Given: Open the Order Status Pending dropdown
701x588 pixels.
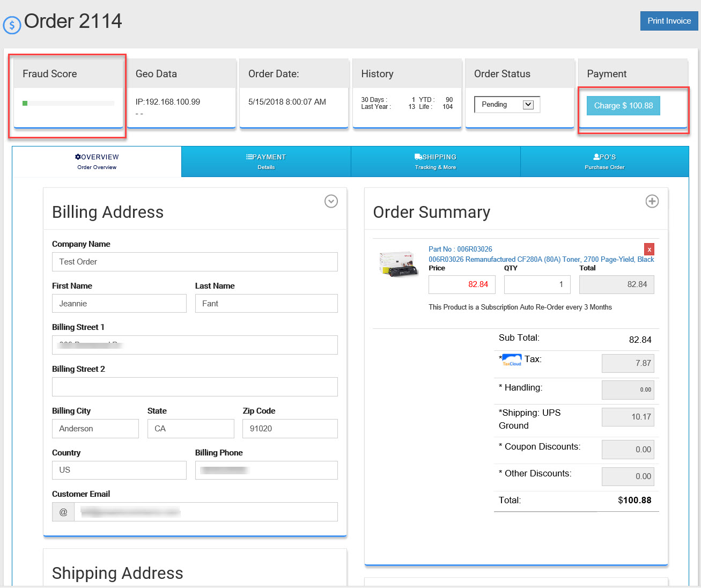Looking at the screenshot, I should click(x=507, y=105).
